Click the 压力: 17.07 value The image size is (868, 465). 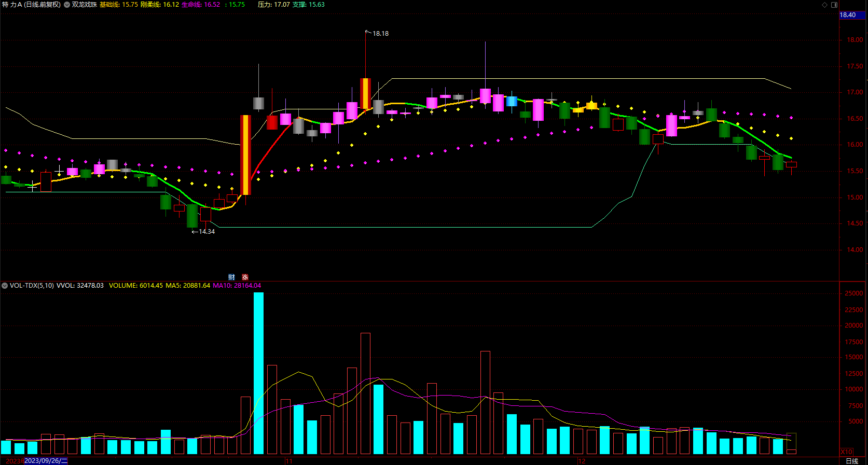[274, 5]
